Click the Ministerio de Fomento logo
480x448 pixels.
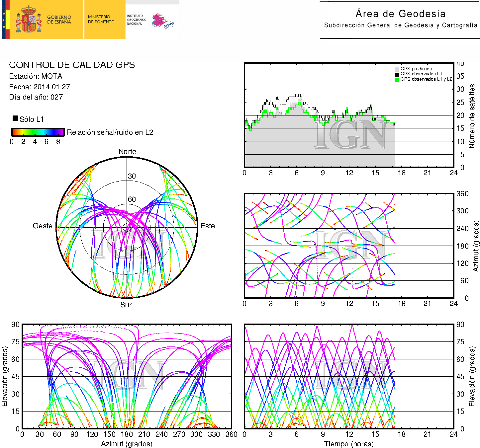(101, 19)
